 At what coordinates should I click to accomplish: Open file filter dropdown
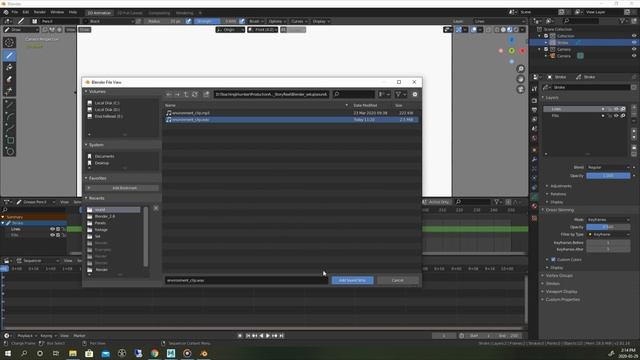pyautogui.click(x=401, y=94)
